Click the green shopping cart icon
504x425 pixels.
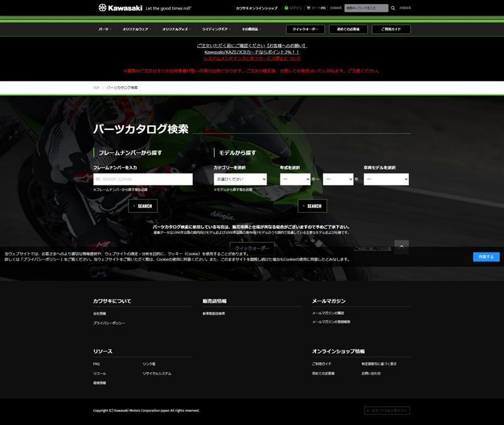click(308, 8)
